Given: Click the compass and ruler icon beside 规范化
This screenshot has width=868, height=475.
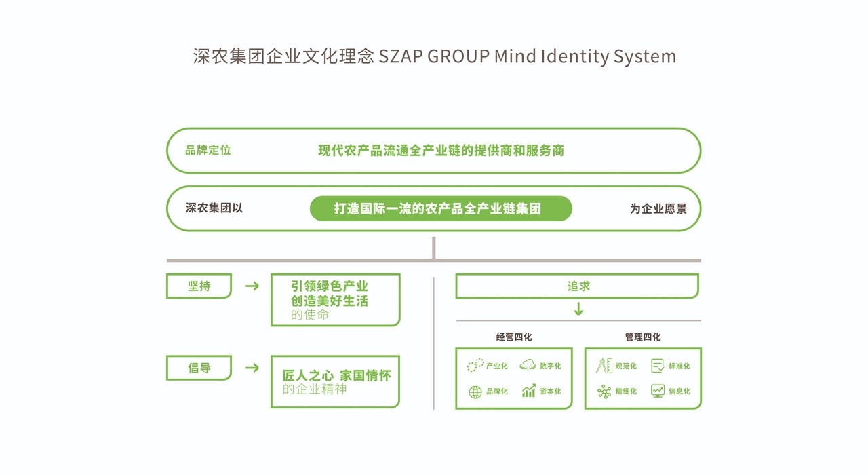Looking at the screenshot, I should click(x=604, y=366).
